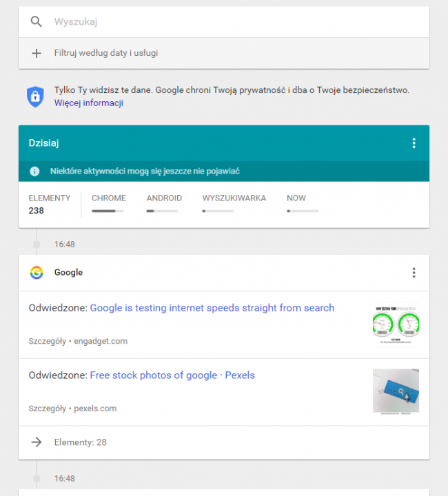Select the ANDROID activity category
This screenshot has width=448, height=496.
click(164, 203)
